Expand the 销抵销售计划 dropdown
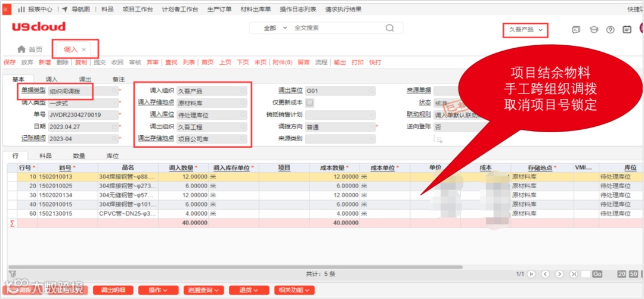 tap(372, 116)
